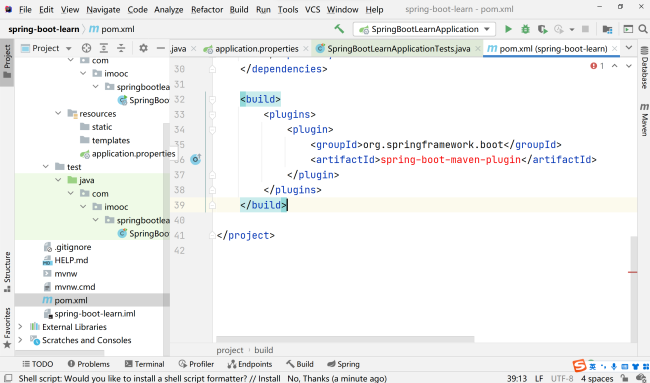Open the Project view mode dropdown
The image size is (650, 383).
pyautogui.click(x=46, y=48)
